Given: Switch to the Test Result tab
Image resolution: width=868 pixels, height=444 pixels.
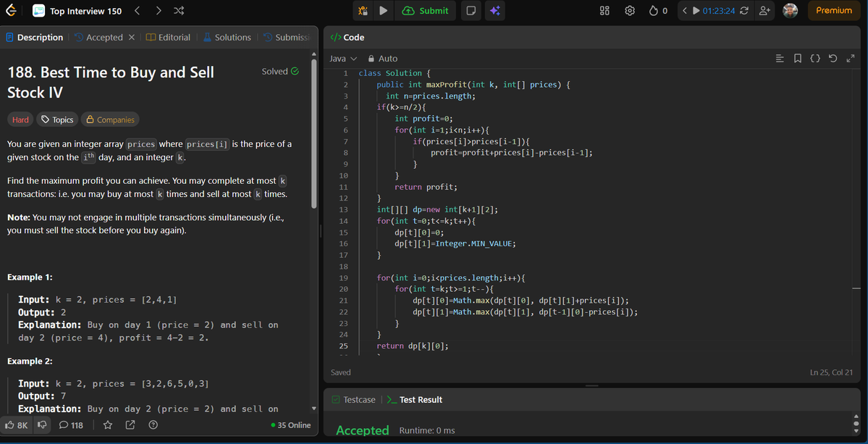Looking at the screenshot, I should [414, 400].
